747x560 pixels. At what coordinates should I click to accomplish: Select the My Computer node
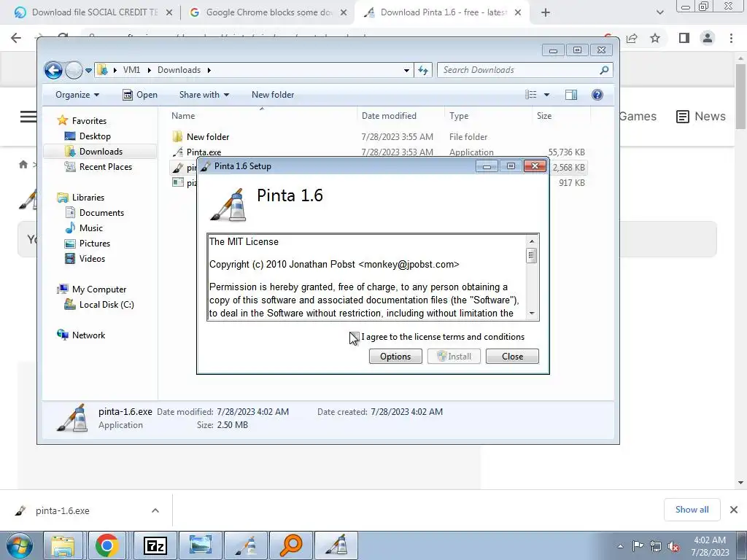[98, 289]
